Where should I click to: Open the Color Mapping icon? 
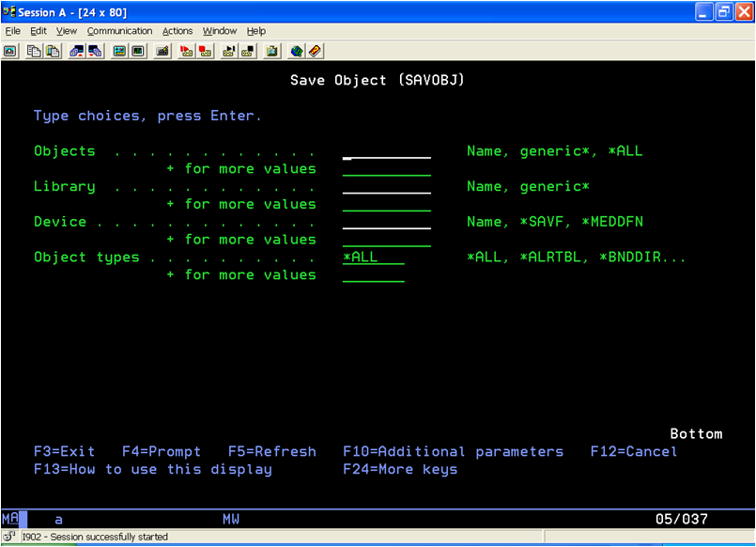137,51
